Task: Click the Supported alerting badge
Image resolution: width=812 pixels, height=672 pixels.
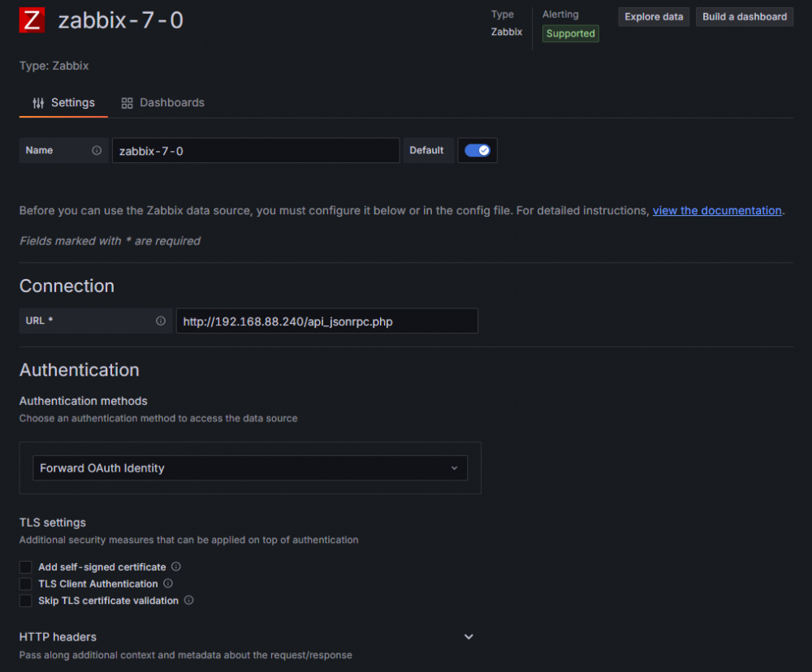Action: [x=571, y=33]
